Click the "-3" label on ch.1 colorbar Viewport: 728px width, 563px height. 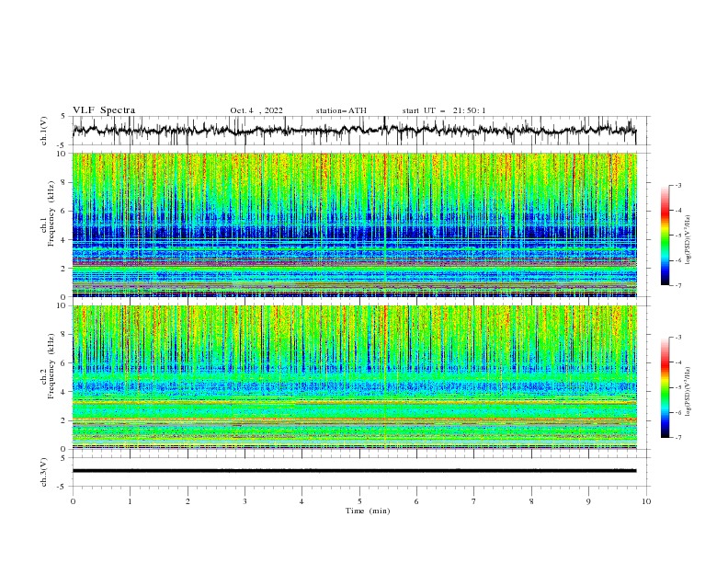678,185
